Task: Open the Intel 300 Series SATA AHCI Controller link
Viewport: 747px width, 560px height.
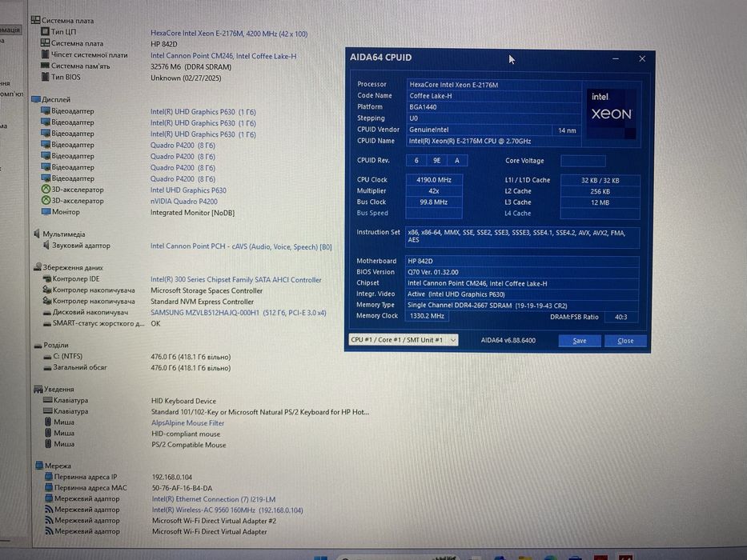Action: (236, 280)
